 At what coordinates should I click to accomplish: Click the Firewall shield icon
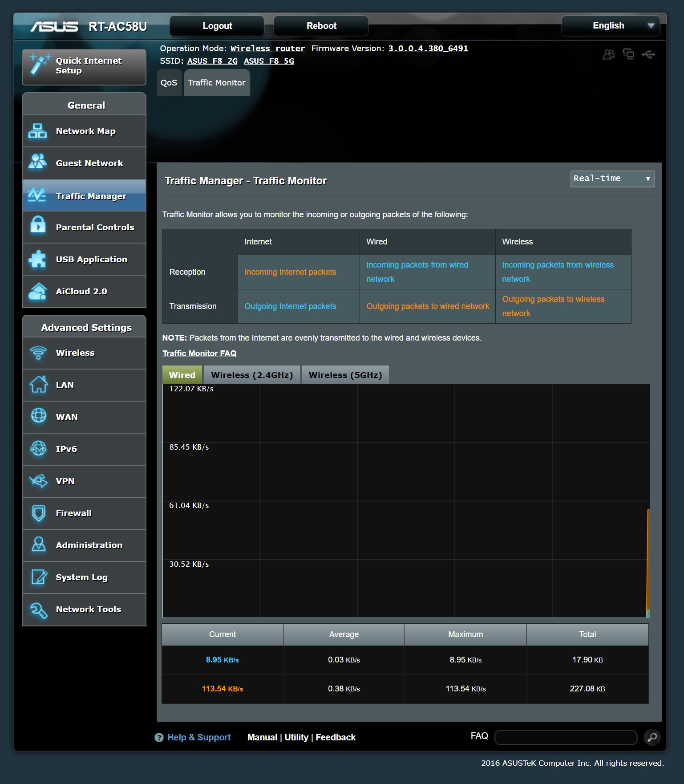point(39,513)
